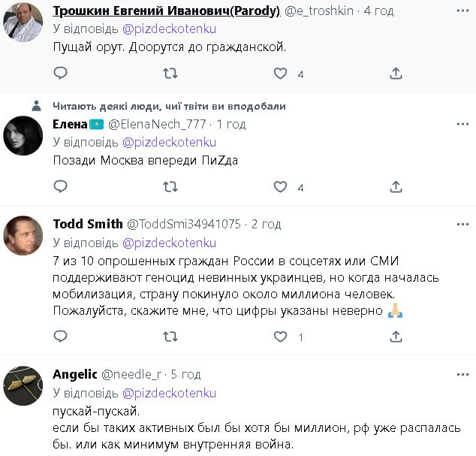Share Елена's tweet
Viewport: 476px width, 456px height.
(396, 186)
